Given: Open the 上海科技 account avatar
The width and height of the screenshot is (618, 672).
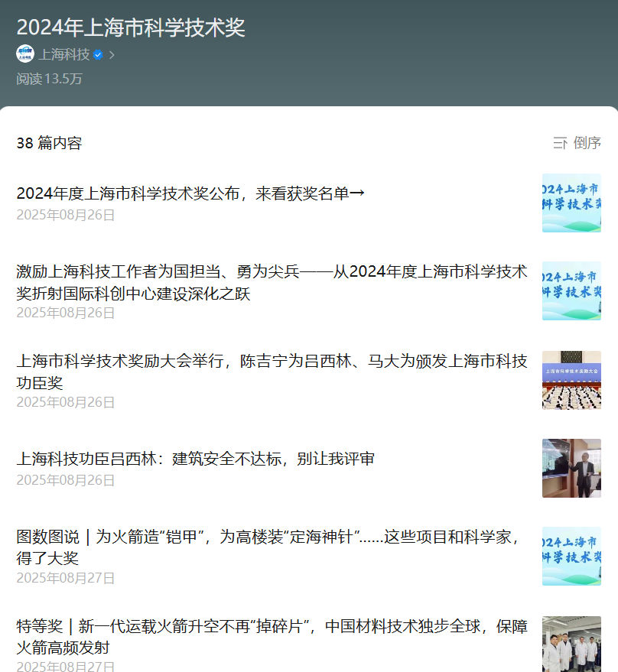Looking at the screenshot, I should (x=25, y=54).
